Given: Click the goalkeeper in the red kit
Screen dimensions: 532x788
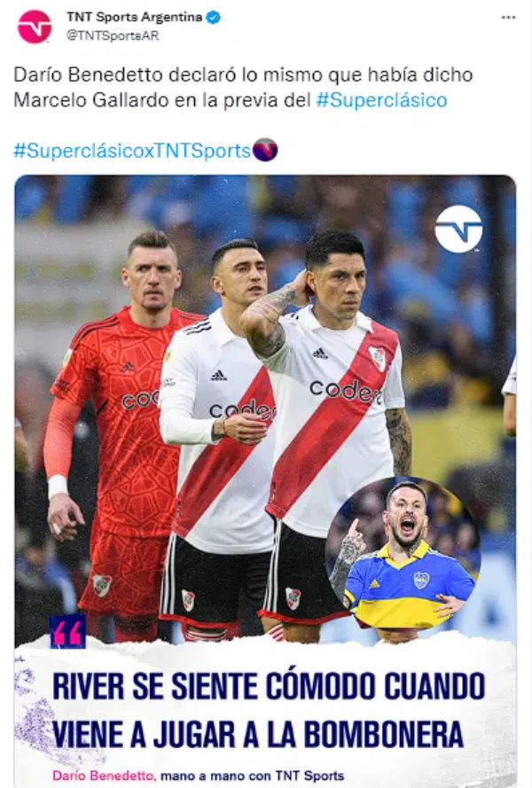Looking at the screenshot, I should point(119,433).
